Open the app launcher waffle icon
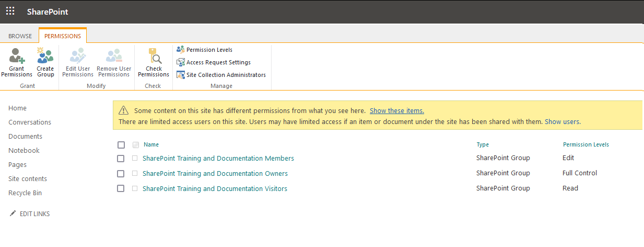The width and height of the screenshot is (644, 247). [x=10, y=11]
